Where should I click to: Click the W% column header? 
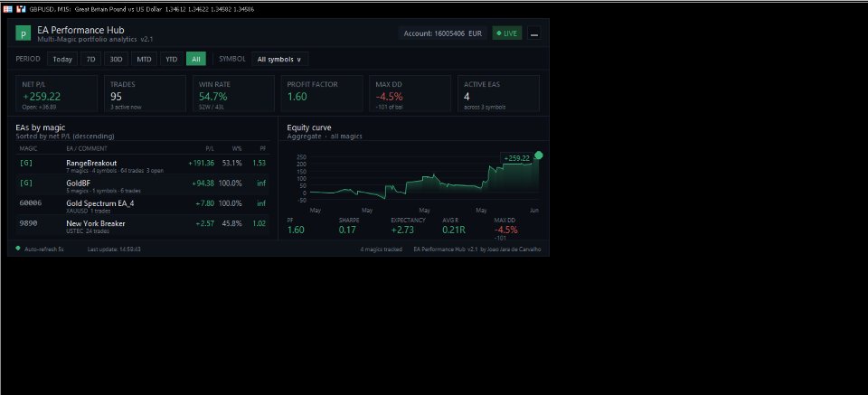(237, 148)
